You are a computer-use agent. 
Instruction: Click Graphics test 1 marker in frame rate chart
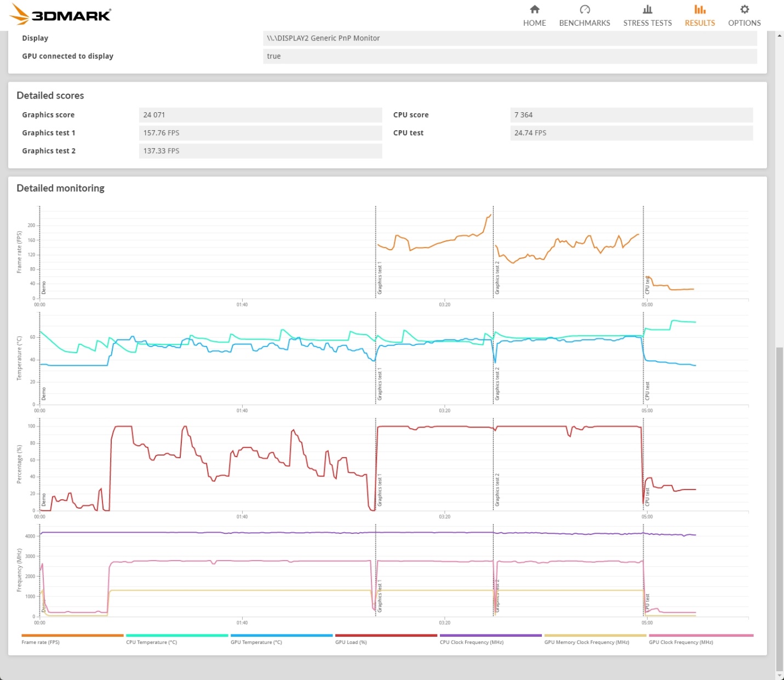pyautogui.click(x=380, y=278)
